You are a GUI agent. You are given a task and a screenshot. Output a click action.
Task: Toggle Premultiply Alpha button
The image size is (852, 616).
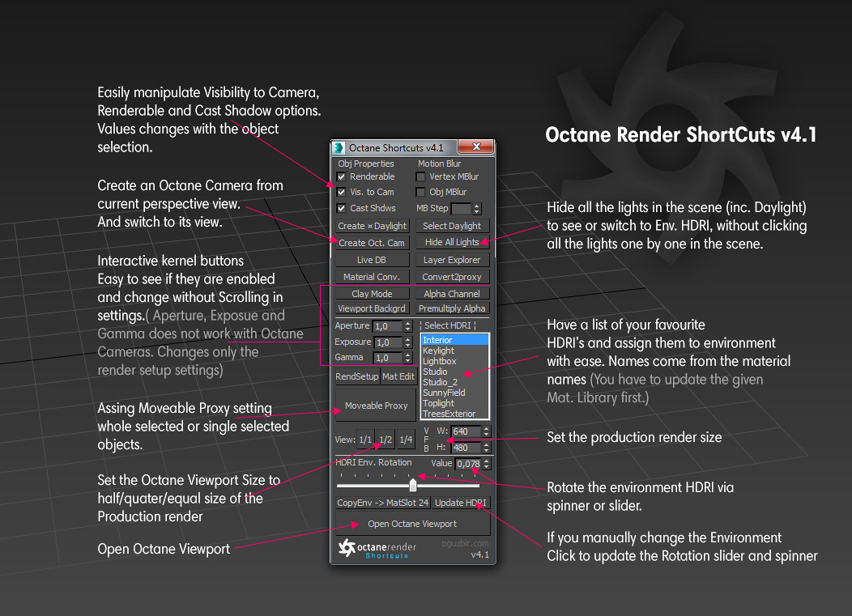click(452, 308)
